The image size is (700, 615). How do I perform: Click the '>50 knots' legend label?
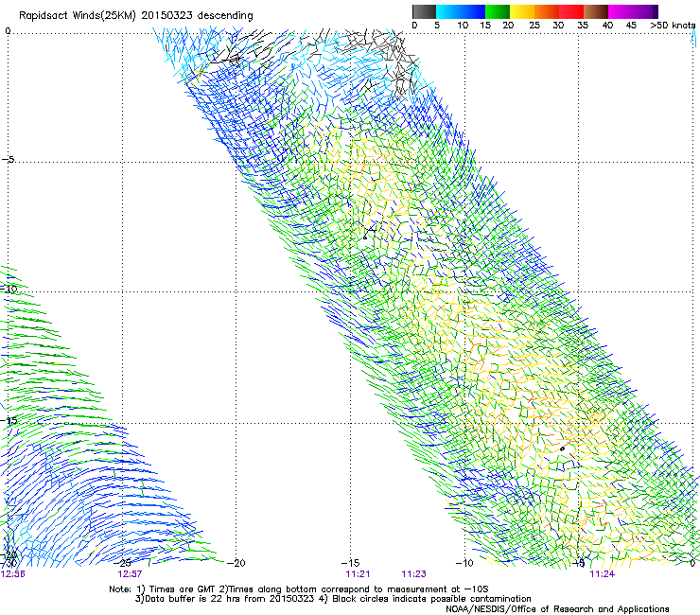(x=673, y=26)
